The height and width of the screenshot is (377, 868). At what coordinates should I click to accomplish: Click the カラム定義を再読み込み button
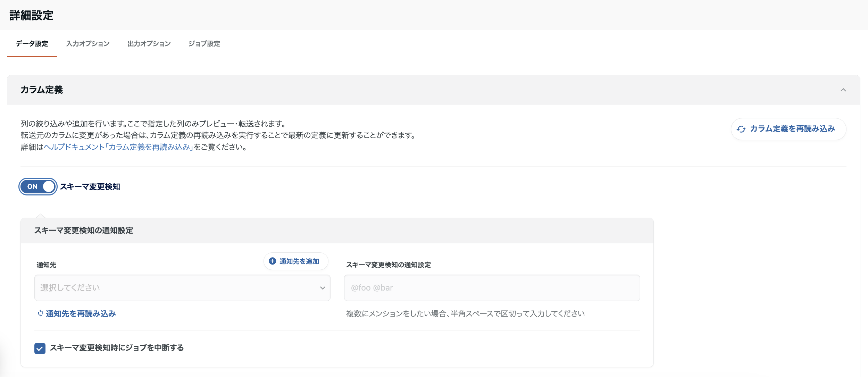pos(789,129)
